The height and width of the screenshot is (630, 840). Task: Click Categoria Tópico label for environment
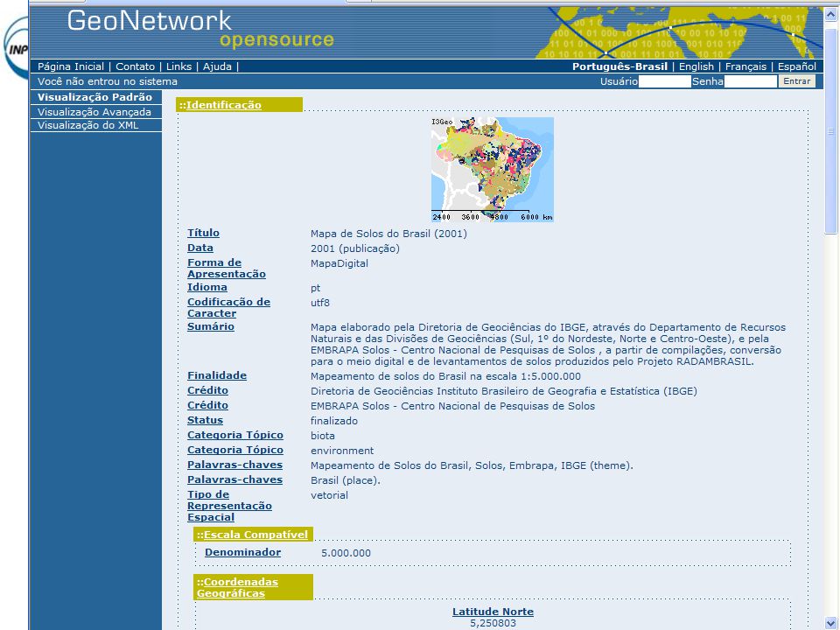235,450
